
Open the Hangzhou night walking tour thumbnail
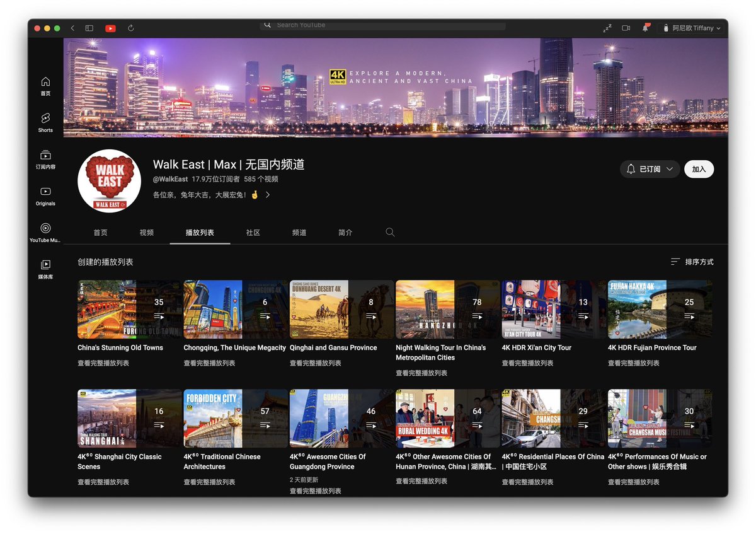[x=447, y=310]
